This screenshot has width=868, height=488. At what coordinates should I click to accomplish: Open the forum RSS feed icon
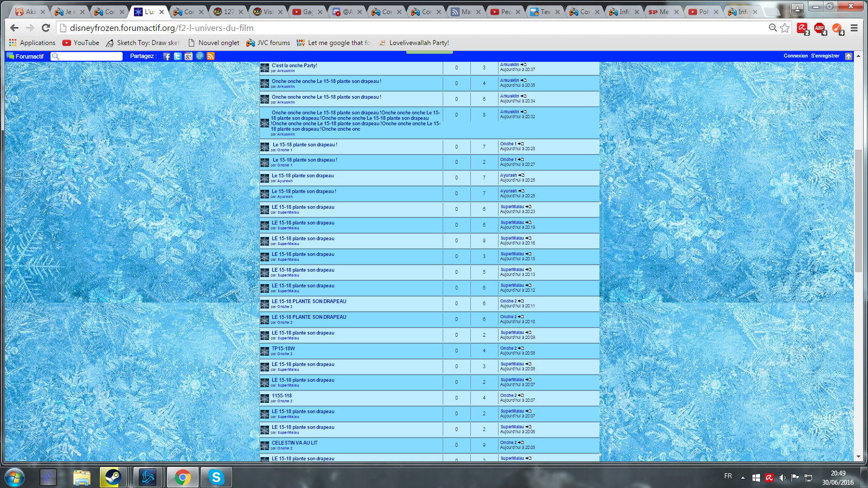[x=210, y=56]
